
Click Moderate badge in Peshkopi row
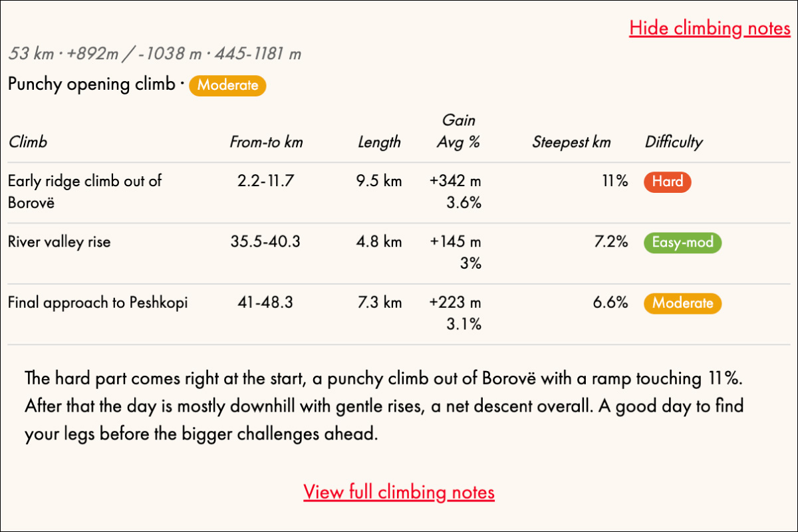pyautogui.click(x=682, y=303)
